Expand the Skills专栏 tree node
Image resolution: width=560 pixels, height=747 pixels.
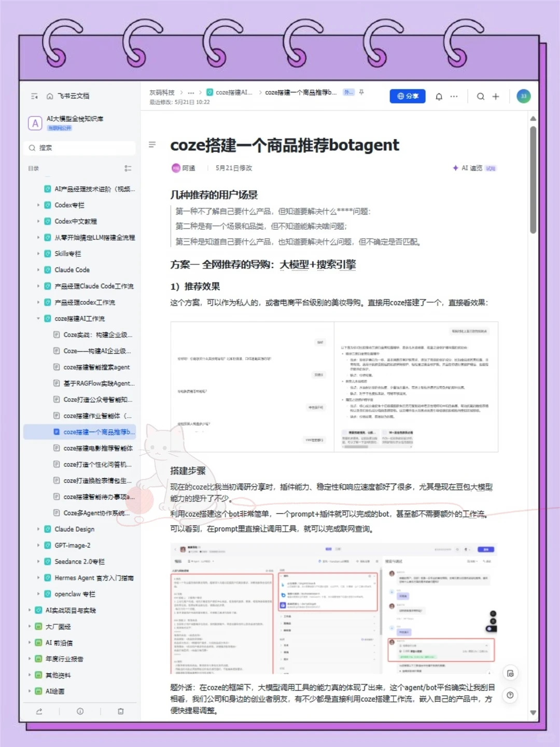pos(38,254)
